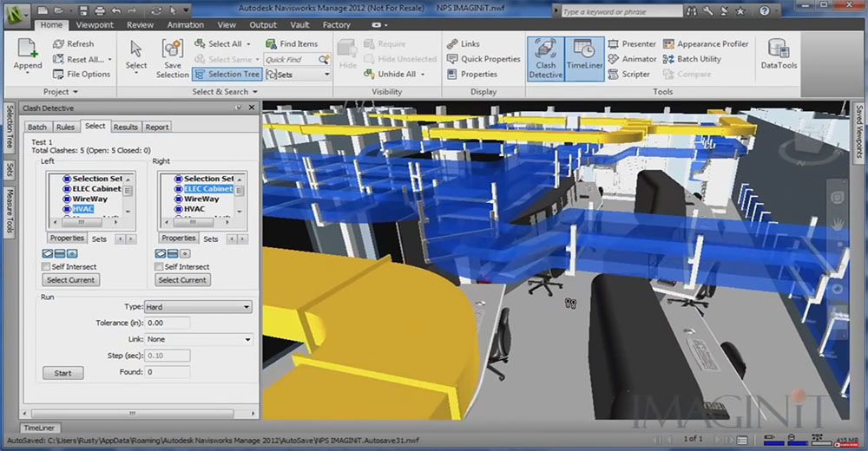Image resolution: width=868 pixels, height=451 pixels.
Task: Launch the Scripter tool
Action: pos(628,74)
